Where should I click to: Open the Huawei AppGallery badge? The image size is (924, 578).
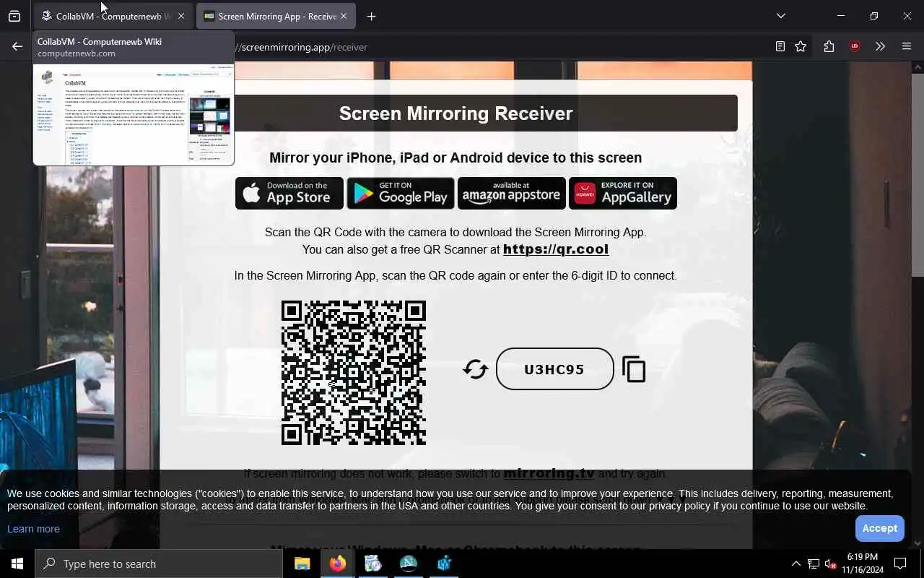pyautogui.click(x=623, y=193)
